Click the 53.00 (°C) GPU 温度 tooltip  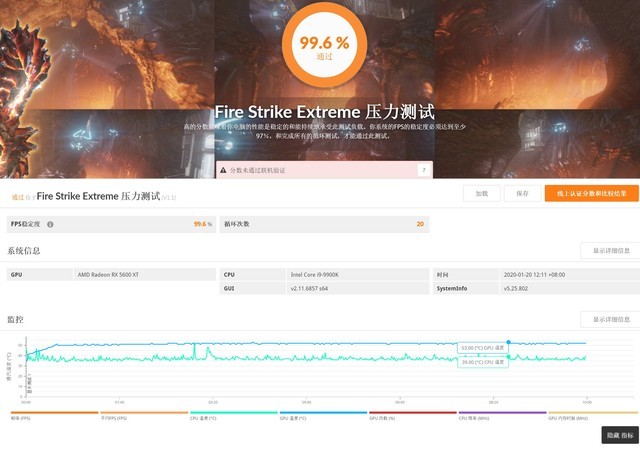point(482,348)
